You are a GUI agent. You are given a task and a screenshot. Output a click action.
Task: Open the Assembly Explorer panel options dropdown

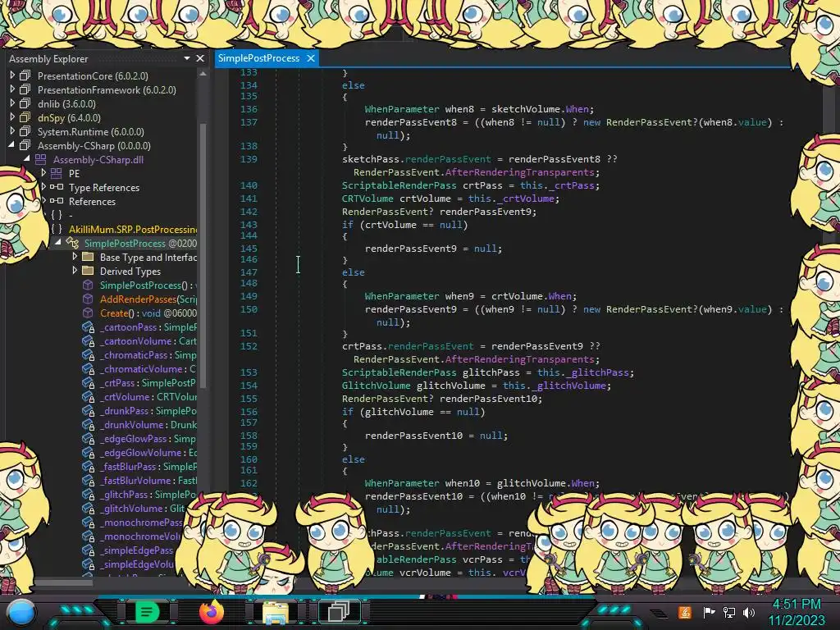click(x=187, y=58)
